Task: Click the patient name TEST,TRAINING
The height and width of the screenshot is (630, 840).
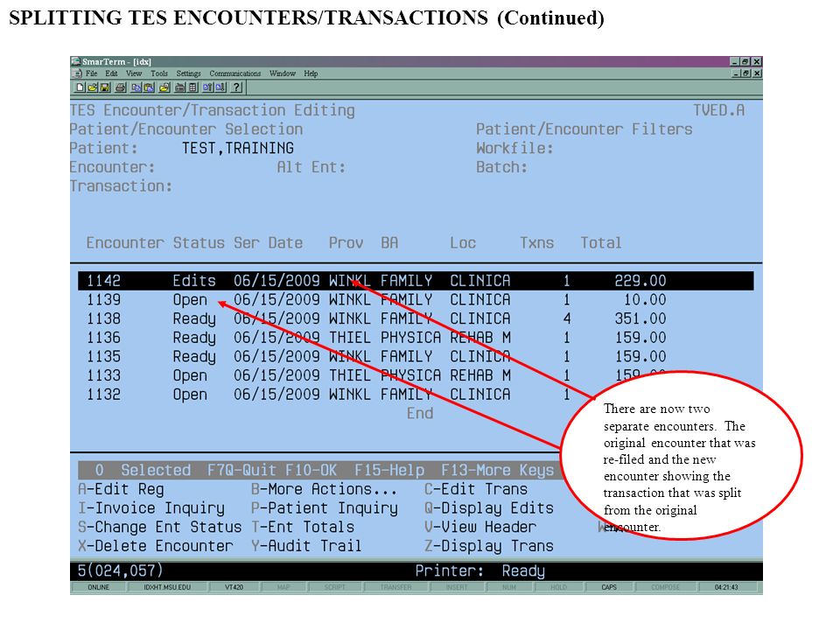Action: coord(238,148)
